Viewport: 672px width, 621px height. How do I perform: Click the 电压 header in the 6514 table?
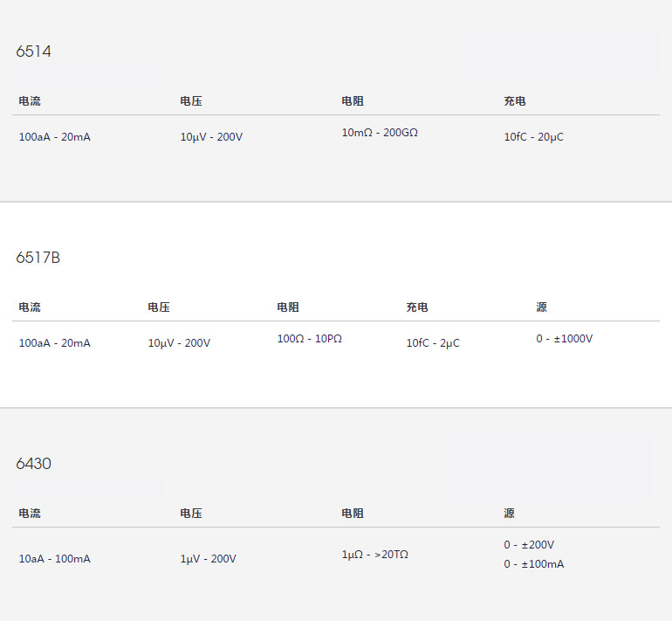pyautogui.click(x=191, y=101)
